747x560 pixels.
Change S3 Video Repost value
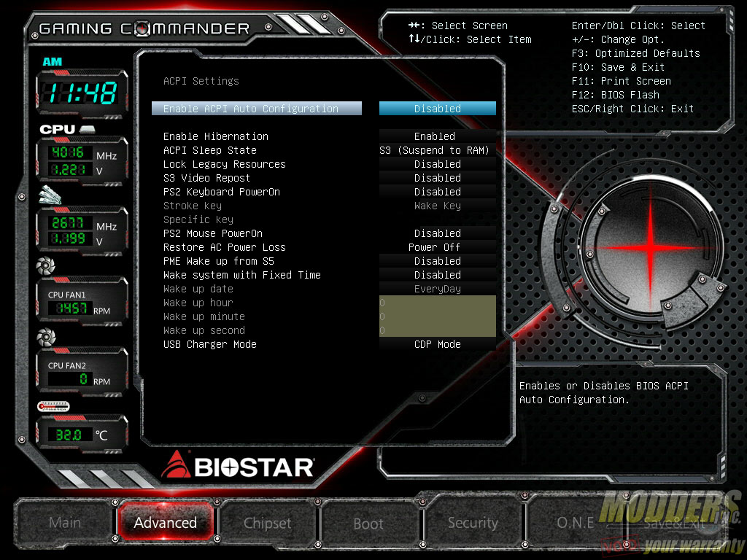(438, 178)
